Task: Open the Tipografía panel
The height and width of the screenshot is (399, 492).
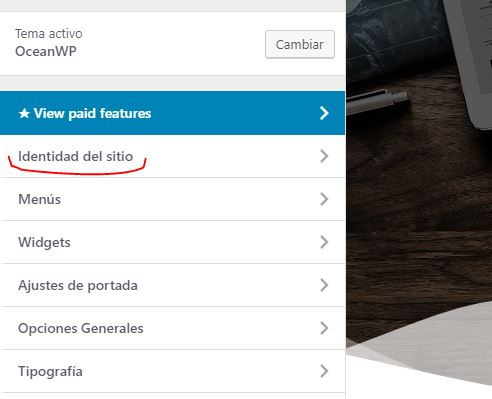Action: [172, 371]
